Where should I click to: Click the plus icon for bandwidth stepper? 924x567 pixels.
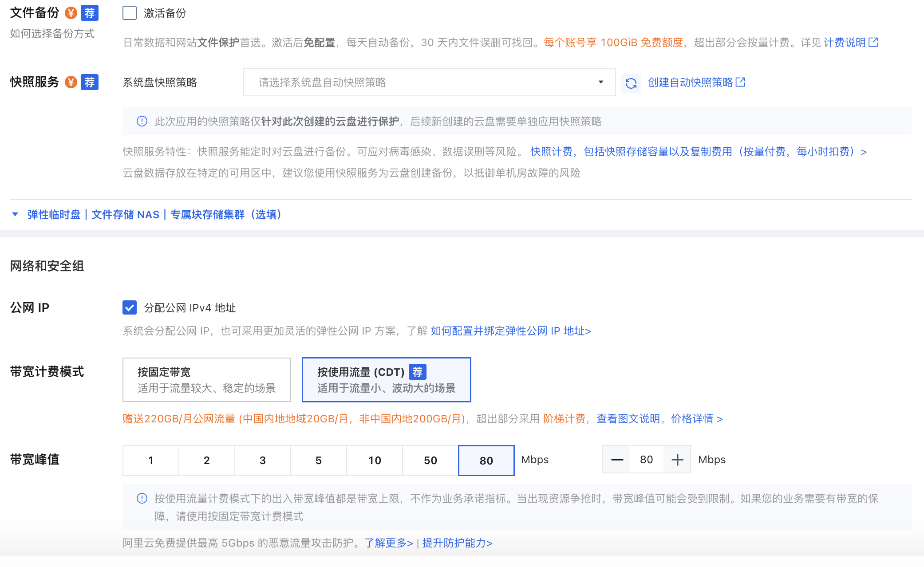pos(677,460)
